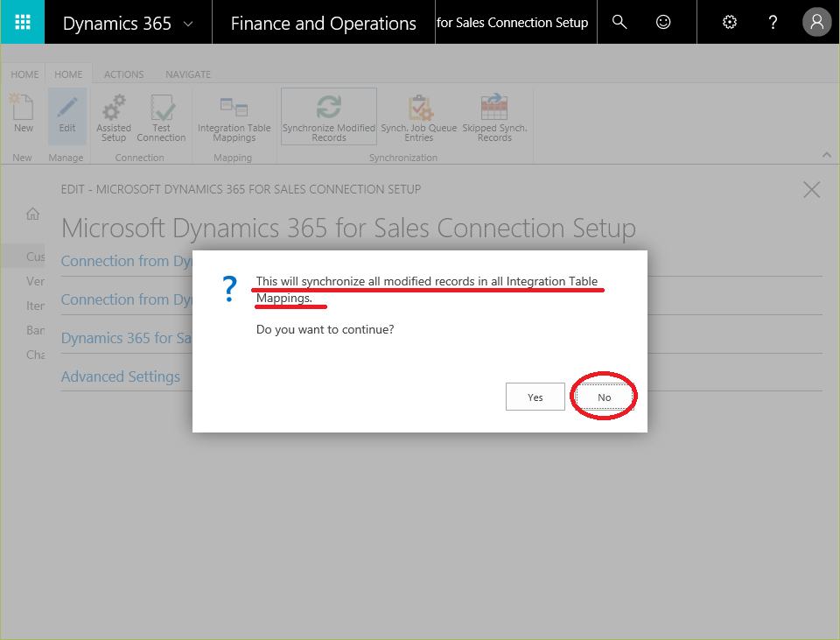This screenshot has height=640, width=840.
Task: Open Skipped Synch. Records
Action: 494,117
